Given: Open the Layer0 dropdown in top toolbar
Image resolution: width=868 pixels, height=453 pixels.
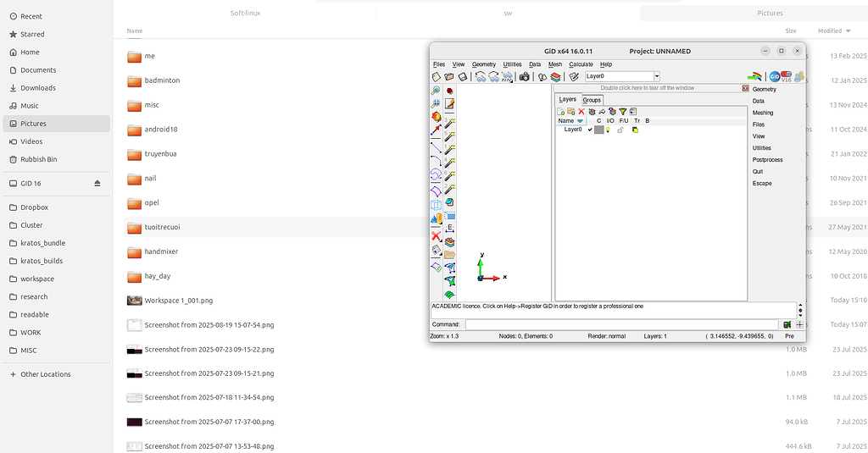Looking at the screenshot, I should pos(657,76).
